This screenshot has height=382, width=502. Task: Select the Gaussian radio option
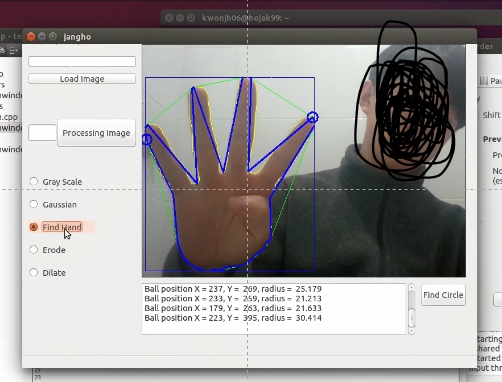pyautogui.click(x=33, y=204)
